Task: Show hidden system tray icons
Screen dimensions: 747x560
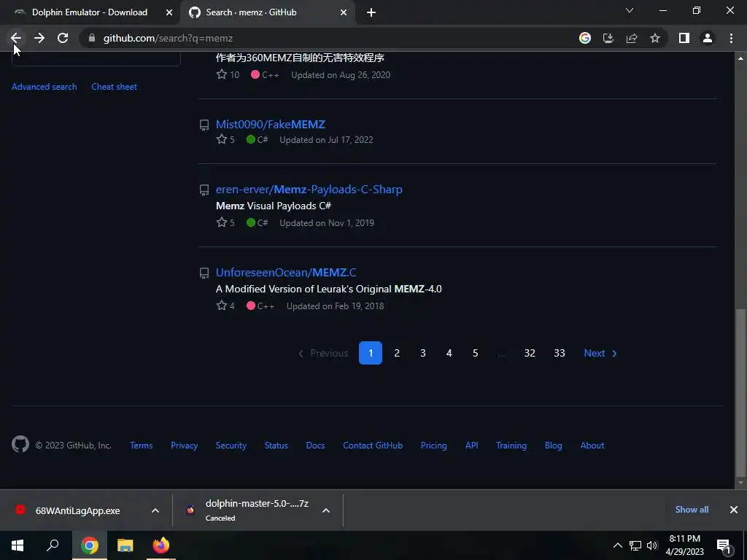Action: (x=617, y=545)
